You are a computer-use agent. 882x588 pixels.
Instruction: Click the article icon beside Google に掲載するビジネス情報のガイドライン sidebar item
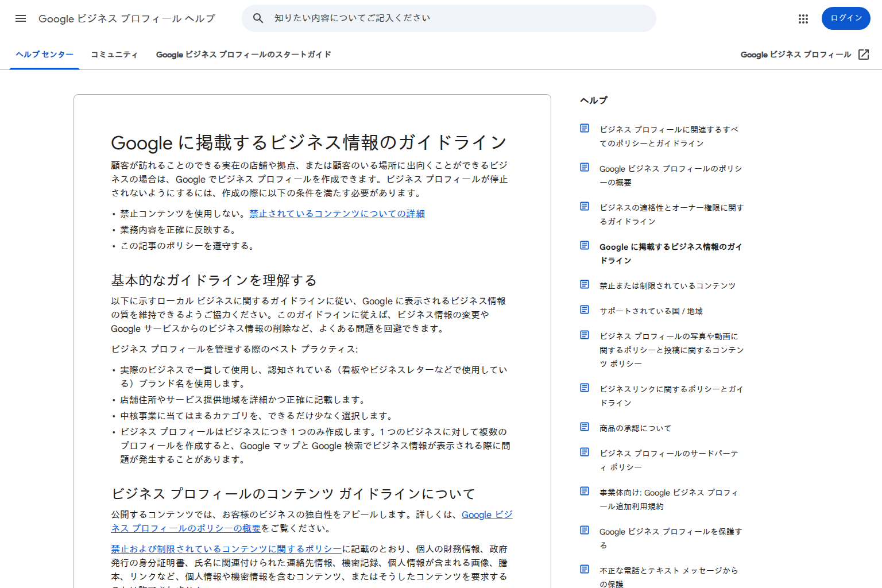coord(585,245)
